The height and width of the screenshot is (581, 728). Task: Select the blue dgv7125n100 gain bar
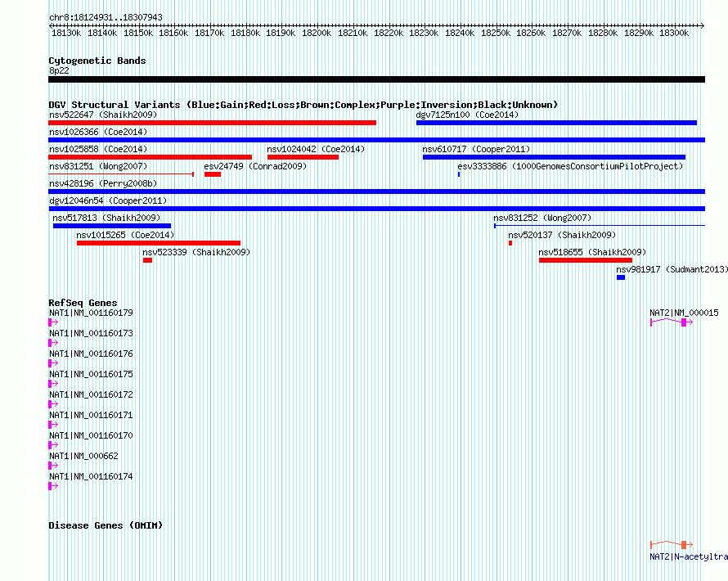coord(556,123)
